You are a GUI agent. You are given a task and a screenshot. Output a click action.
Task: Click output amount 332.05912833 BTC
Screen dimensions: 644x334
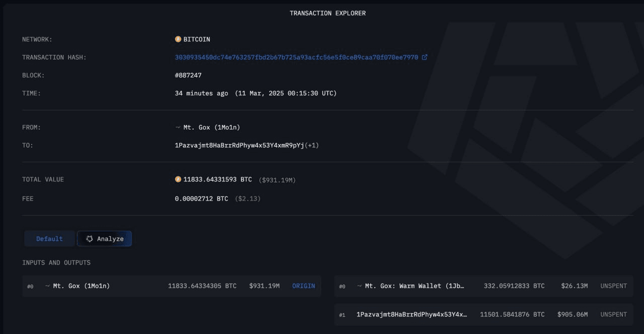click(514, 286)
